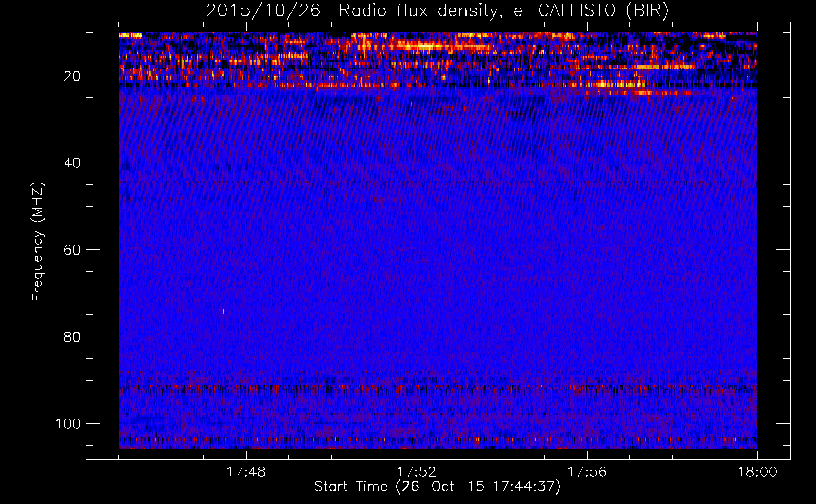Click the 100 frequency tick label
This screenshot has width=816, height=504.
(x=68, y=424)
